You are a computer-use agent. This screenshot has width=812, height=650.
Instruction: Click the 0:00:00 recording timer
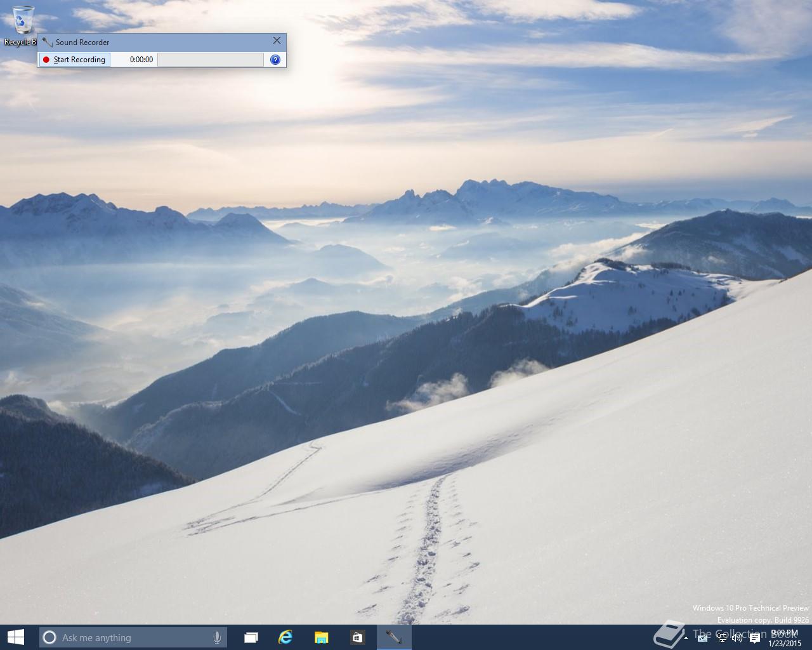coord(141,60)
